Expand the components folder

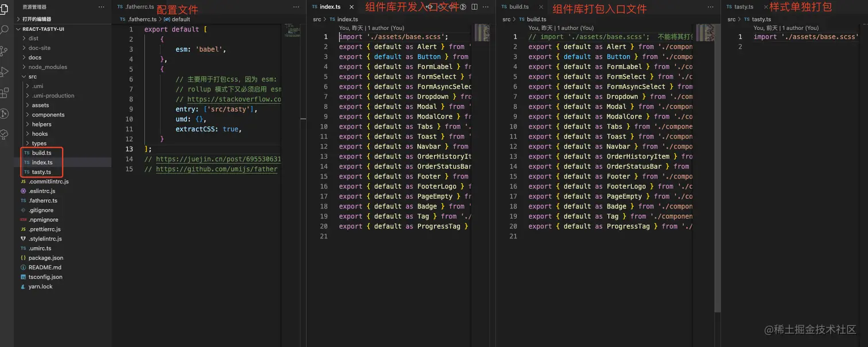[62, 115]
